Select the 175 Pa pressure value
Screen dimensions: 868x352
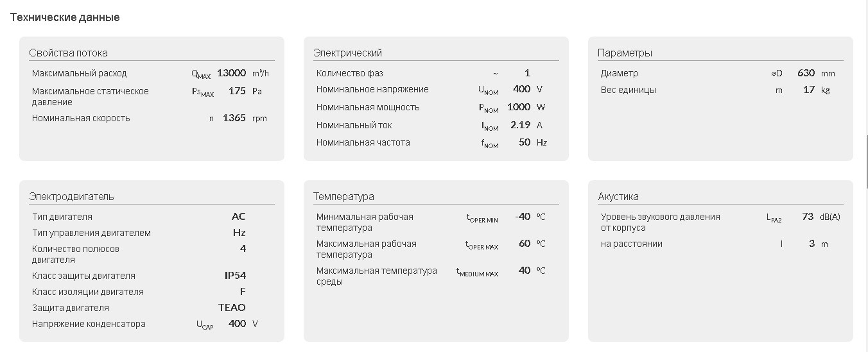[x=237, y=91]
